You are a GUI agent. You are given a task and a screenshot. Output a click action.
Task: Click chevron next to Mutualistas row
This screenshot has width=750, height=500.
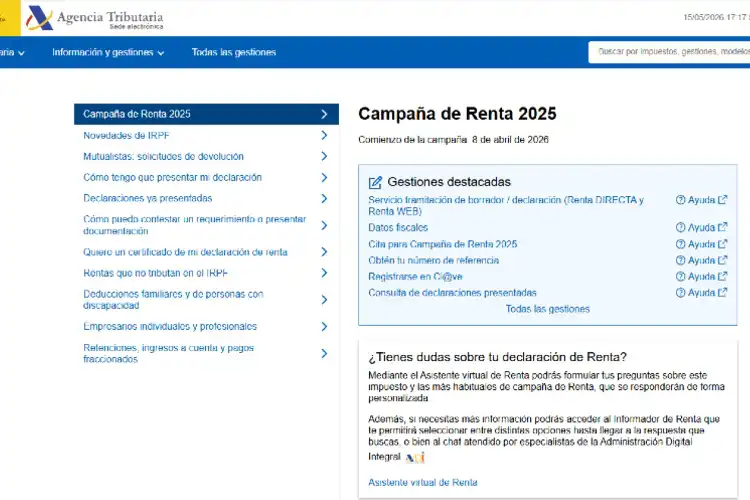(324, 156)
